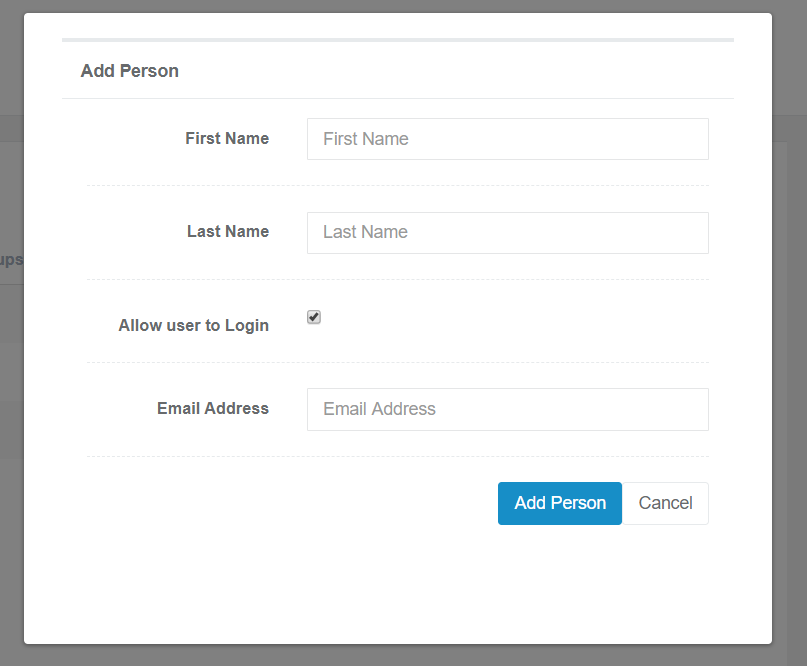The height and width of the screenshot is (666, 807).
Task: Click the gray First Name placeholder text
Action: coord(365,139)
